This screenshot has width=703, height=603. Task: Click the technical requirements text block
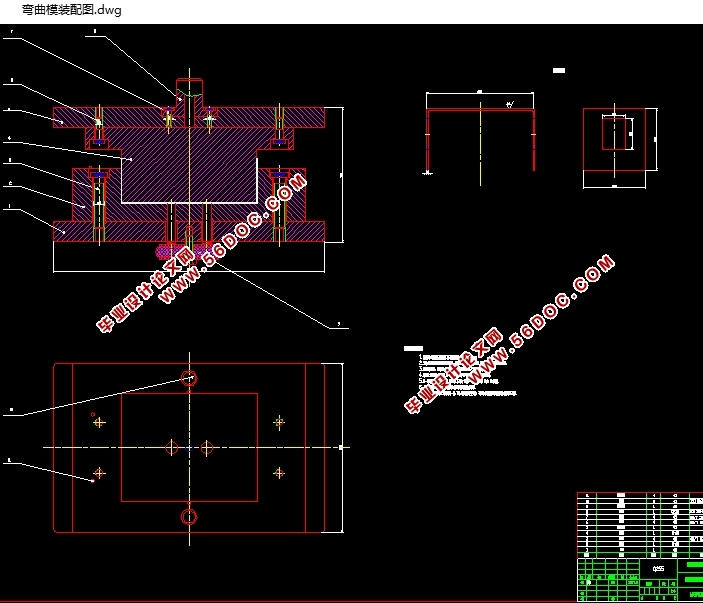coord(461,373)
